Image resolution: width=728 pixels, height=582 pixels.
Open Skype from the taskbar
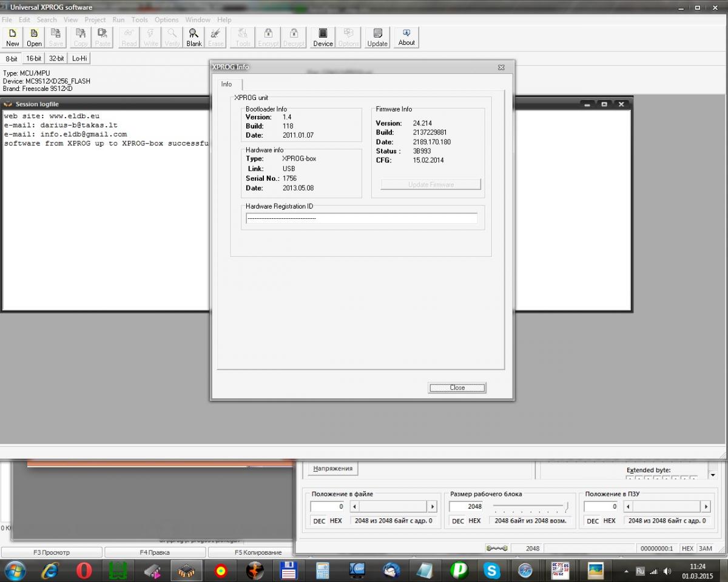[x=491, y=570]
